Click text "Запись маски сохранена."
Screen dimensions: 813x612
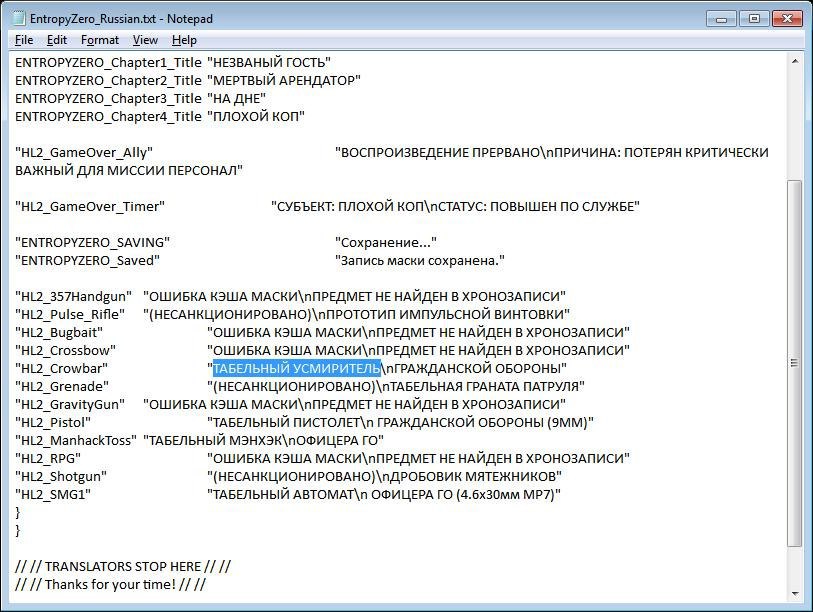click(x=420, y=260)
